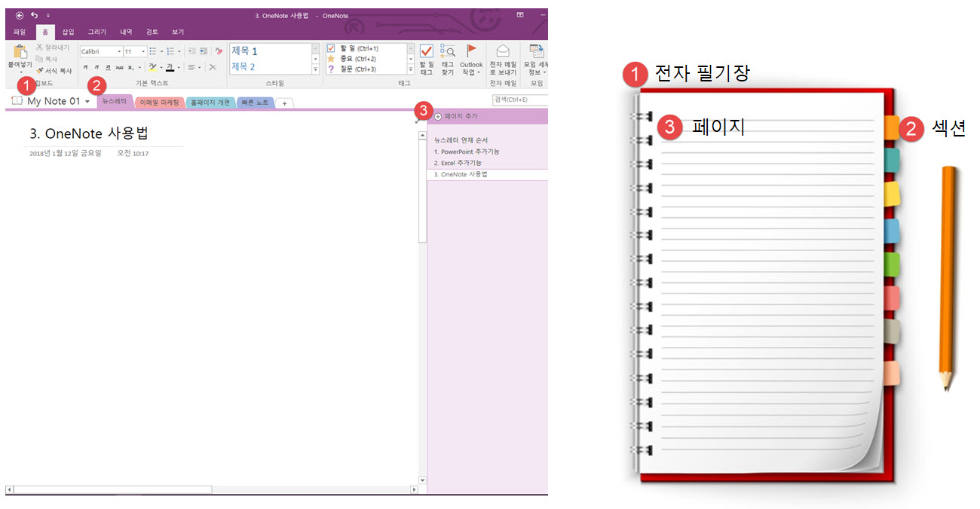
Task: Click the Undo arrow in quick access toolbar
Action: [x=34, y=15]
